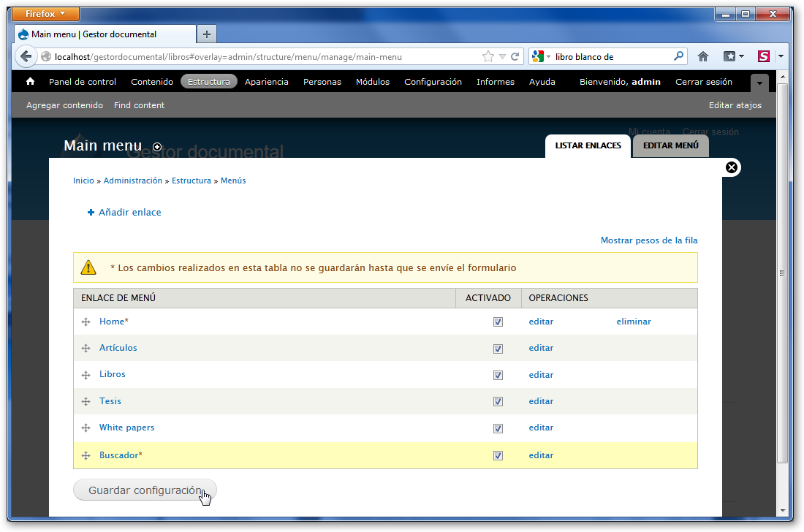Click the Drupal home icon in admin toolbar

(x=30, y=82)
